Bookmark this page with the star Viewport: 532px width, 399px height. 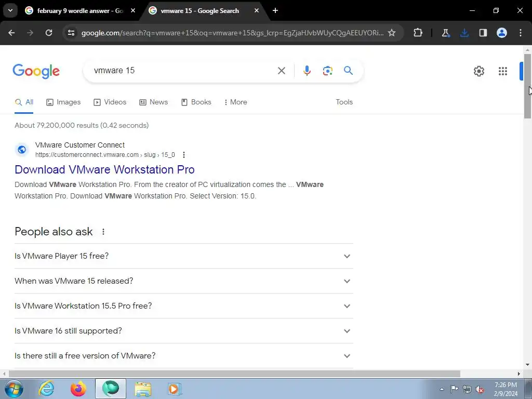coord(392,33)
